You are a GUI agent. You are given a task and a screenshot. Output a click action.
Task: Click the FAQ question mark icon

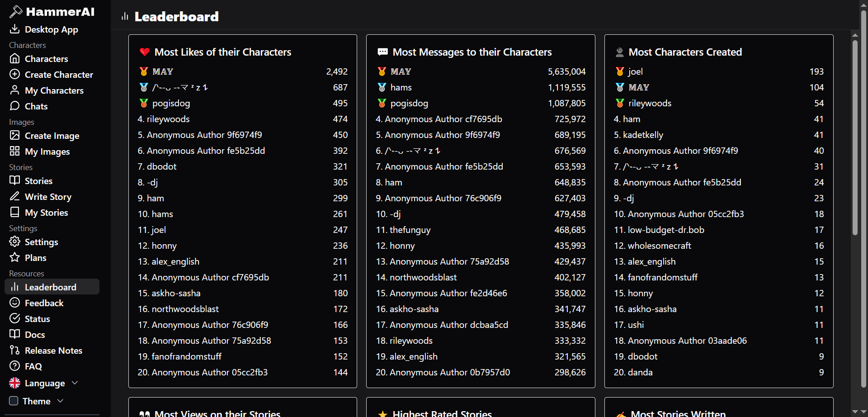pos(15,366)
